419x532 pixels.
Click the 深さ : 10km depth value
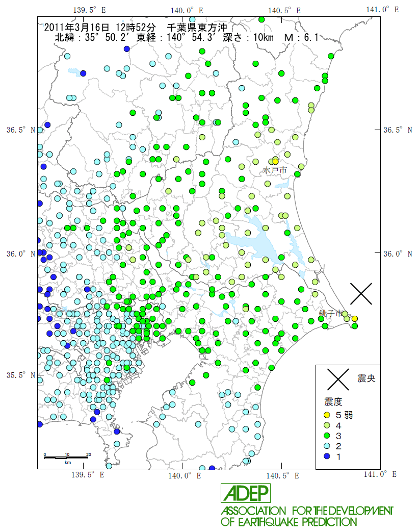[248, 37]
